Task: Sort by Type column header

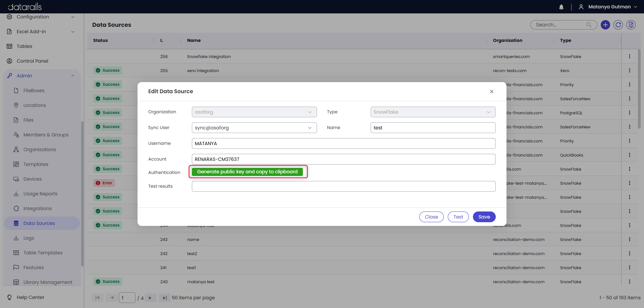Action: [x=566, y=40]
